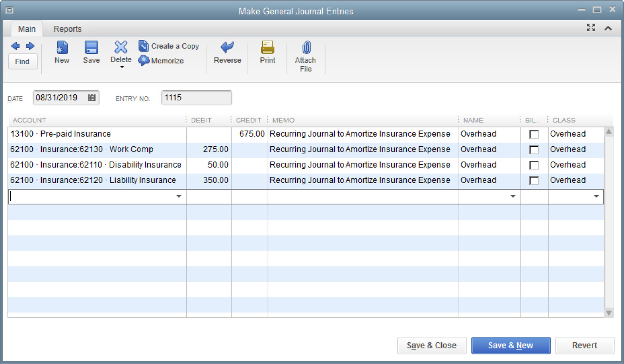Check billable box for Liability Insurance row
Screen dimensions: 624x364
coord(534,180)
